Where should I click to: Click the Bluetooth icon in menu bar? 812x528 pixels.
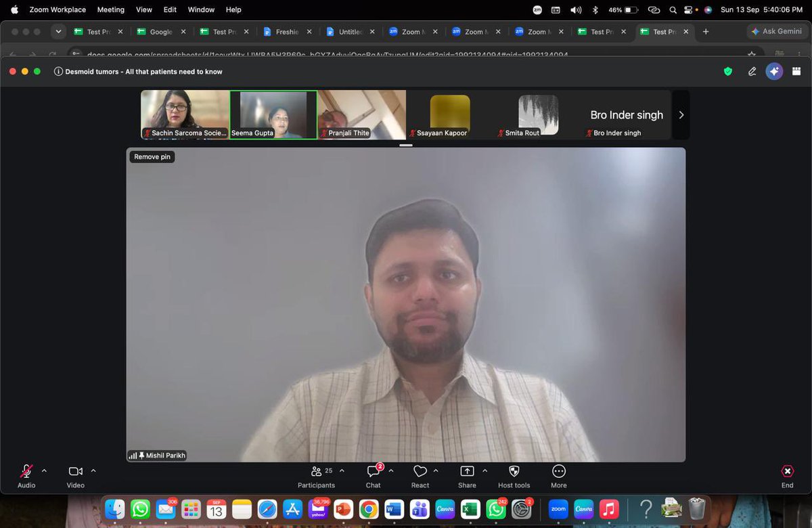pyautogui.click(x=595, y=9)
